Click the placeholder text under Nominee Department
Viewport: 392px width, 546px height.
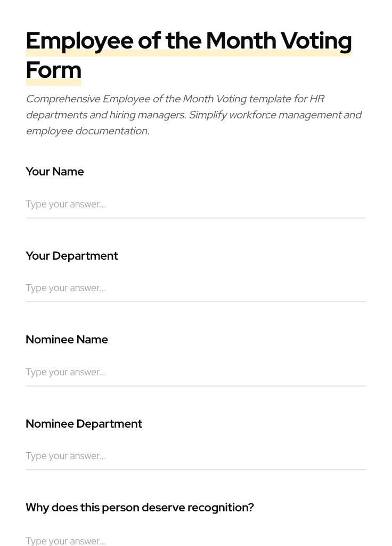[66, 456]
